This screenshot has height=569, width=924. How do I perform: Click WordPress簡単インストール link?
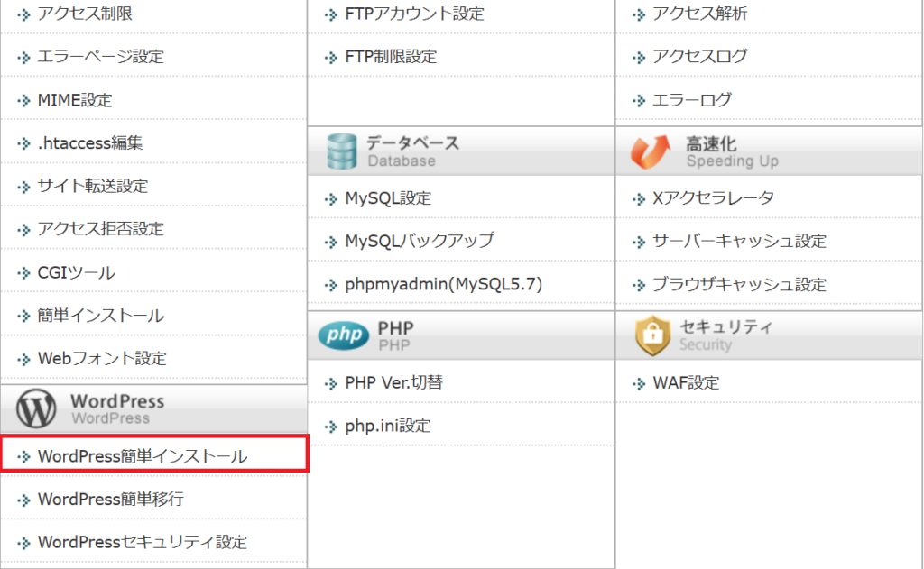coord(143,456)
